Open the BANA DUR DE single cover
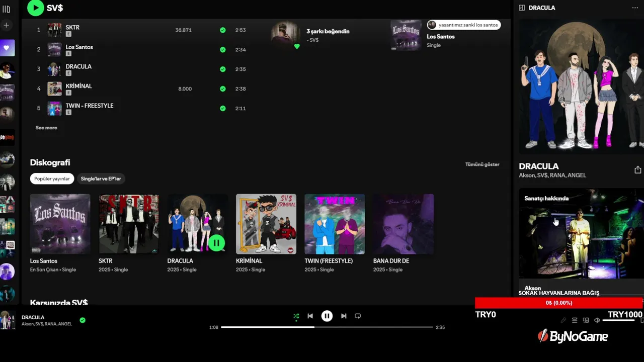The height and width of the screenshot is (362, 644). point(403,224)
